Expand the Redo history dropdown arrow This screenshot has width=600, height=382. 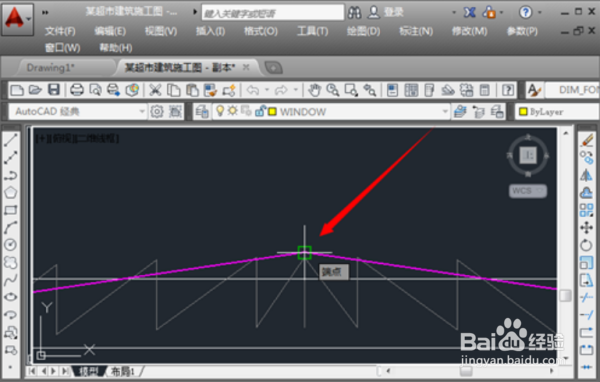(x=295, y=90)
